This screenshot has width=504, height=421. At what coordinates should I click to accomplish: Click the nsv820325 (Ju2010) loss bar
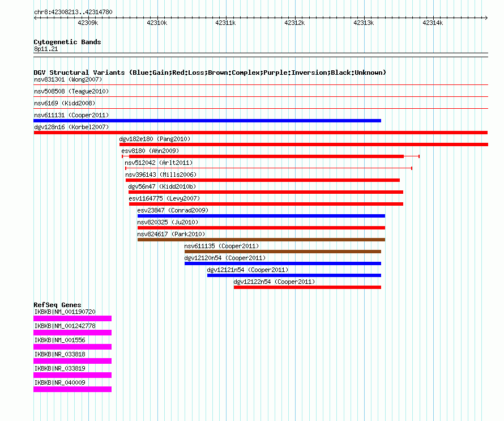tap(261, 228)
